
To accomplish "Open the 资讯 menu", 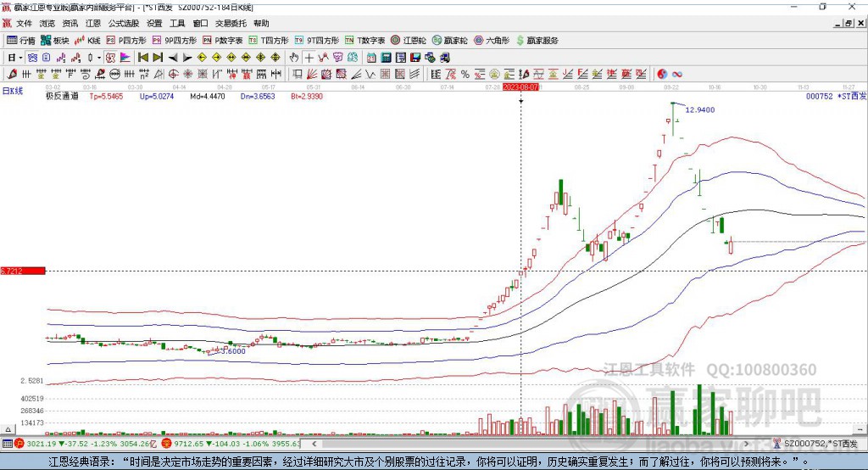I will (70, 23).
